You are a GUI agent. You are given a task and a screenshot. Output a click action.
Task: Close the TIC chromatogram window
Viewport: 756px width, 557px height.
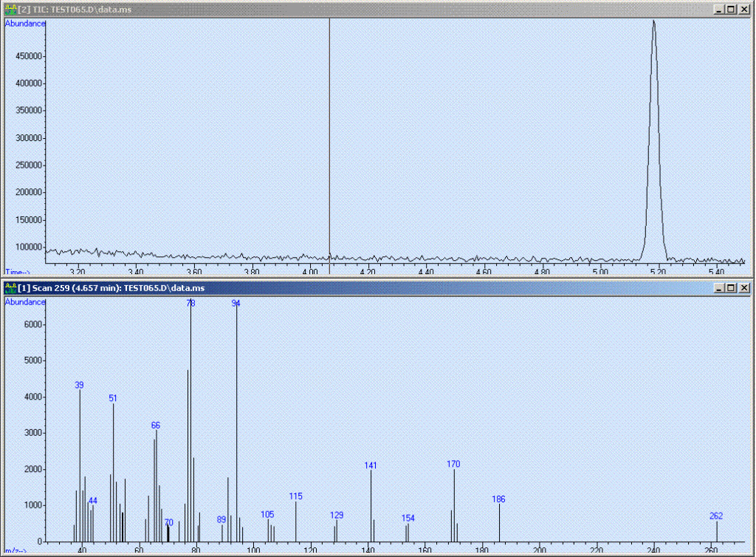coord(744,9)
